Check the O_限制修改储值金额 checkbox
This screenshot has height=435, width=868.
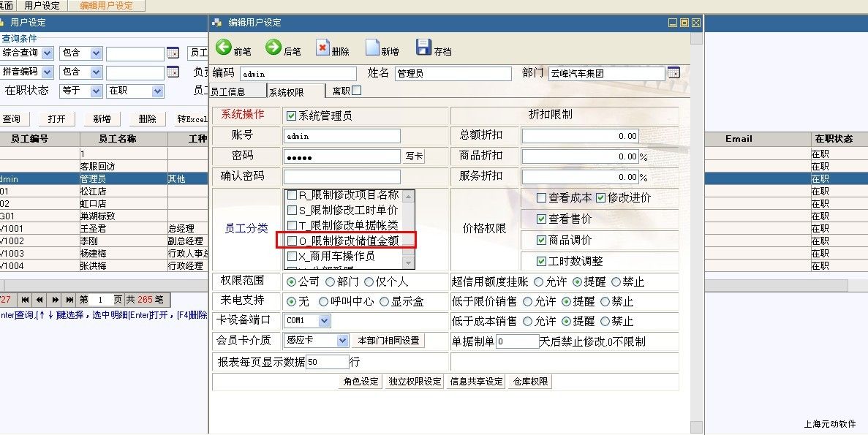click(293, 241)
